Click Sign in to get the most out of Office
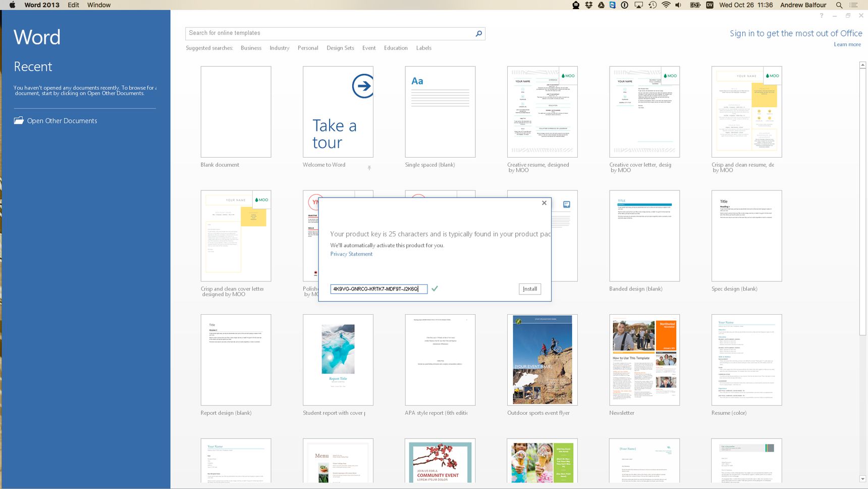 click(796, 33)
